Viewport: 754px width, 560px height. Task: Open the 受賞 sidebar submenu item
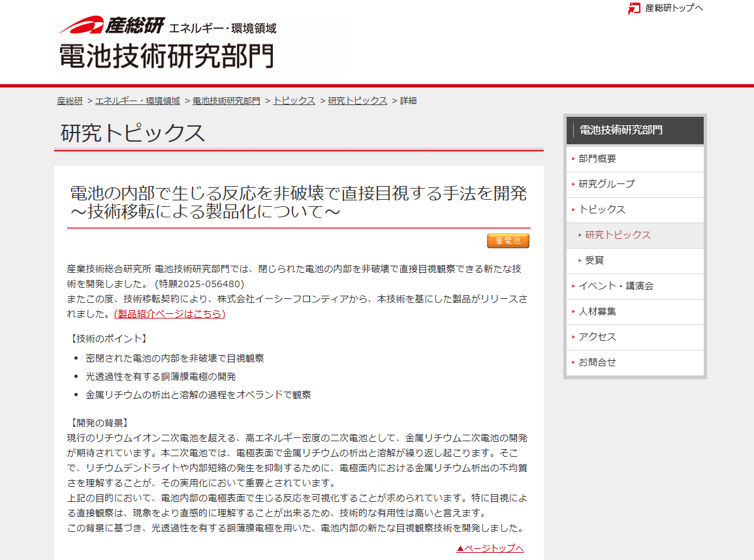pyautogui.click(x=594, y=260)
